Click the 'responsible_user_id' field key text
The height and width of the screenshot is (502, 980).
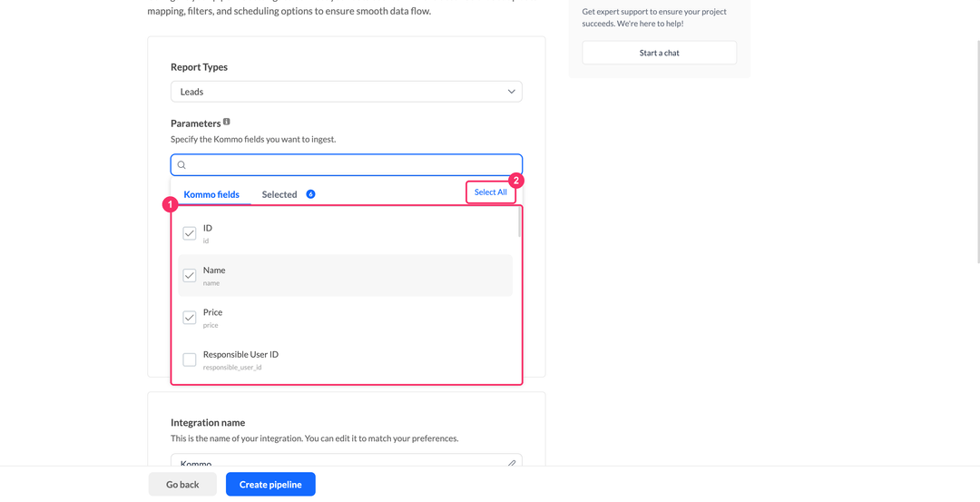tap(232, 368)
